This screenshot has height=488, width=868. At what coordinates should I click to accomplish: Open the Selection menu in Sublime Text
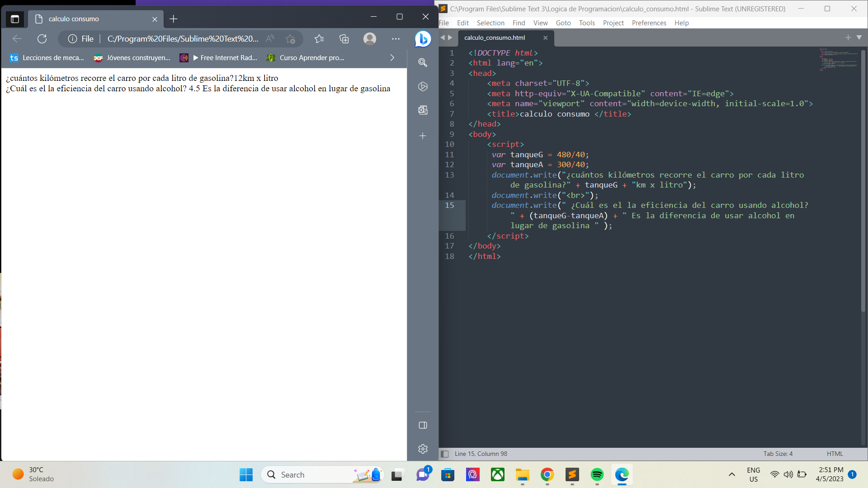point(490,23)
